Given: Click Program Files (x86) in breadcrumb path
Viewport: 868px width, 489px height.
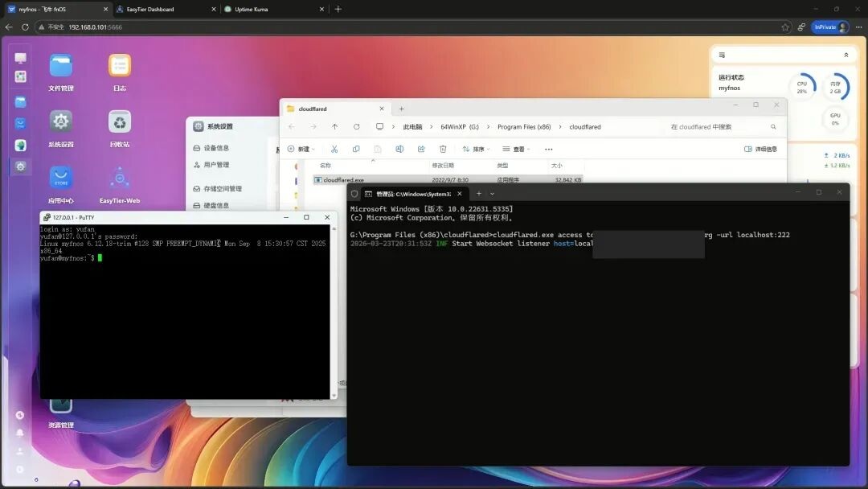Looking at the screenshot, I should (x=524, y=127).
